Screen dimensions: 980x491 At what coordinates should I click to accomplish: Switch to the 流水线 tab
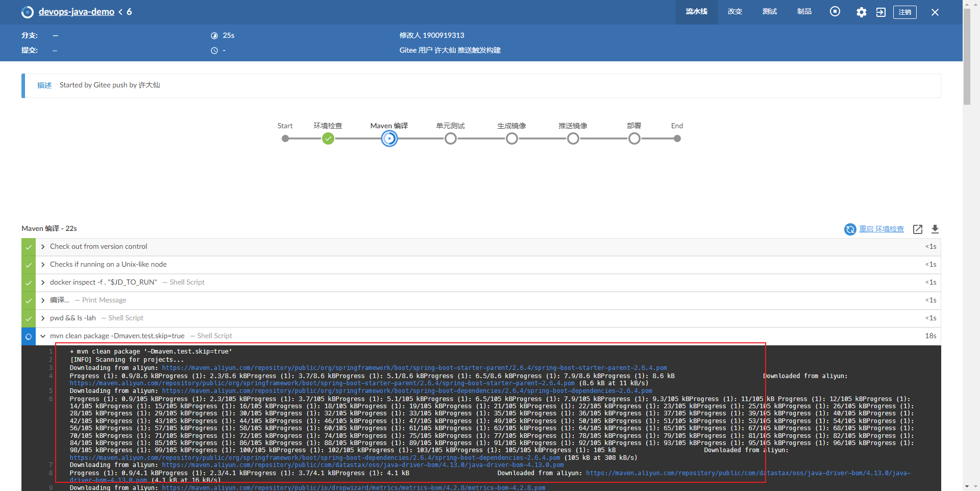click(697, 12)
